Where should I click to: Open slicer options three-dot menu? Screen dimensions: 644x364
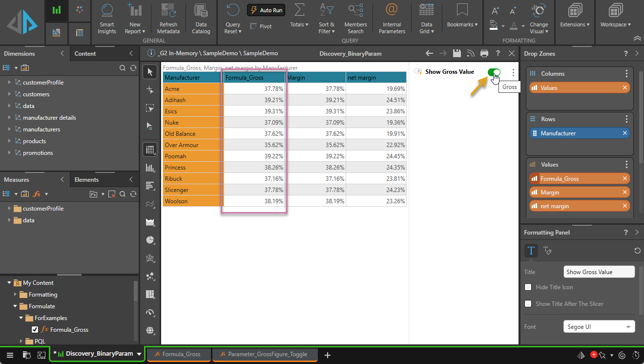[x=513, y=72]
